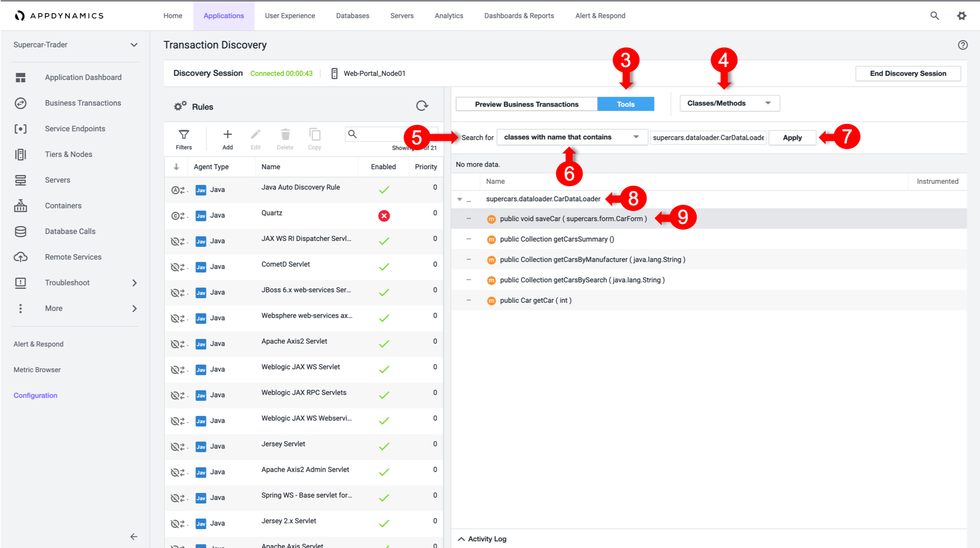This screenshot has width=980, height=548.
Task: Toggle enabled check of Jersey 2.x Servlet
Action: [384, 523]
